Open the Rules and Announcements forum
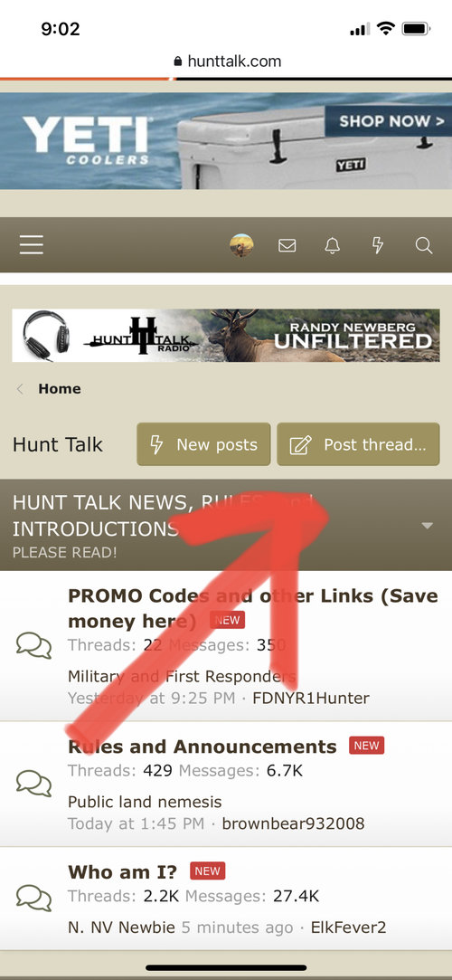Viewport: 452px width, 980px height. (202, 747)
